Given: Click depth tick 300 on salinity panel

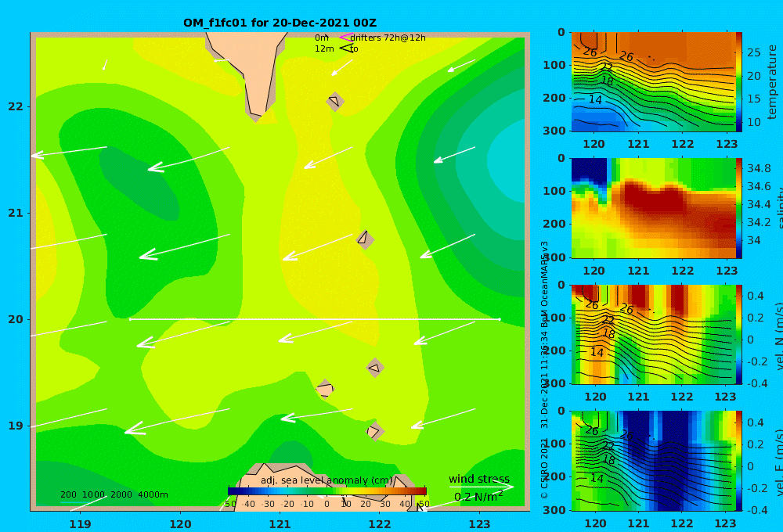Looking at the screenshot, I should coord(554,257).
